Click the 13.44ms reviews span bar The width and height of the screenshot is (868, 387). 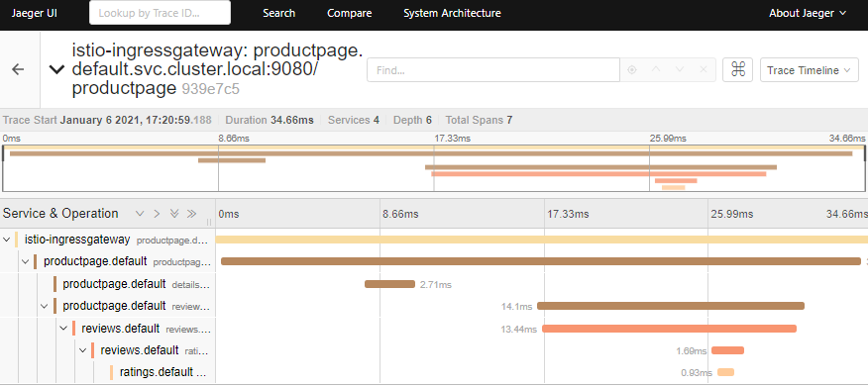(669, 329)
